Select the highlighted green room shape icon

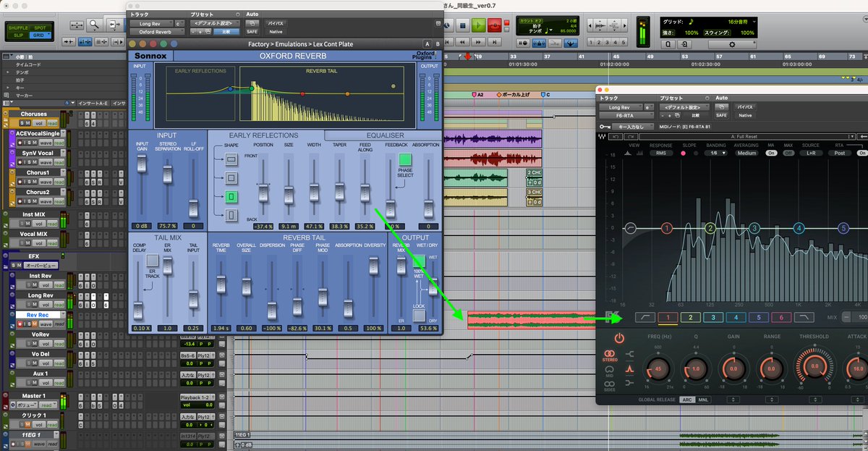point(231,196)
